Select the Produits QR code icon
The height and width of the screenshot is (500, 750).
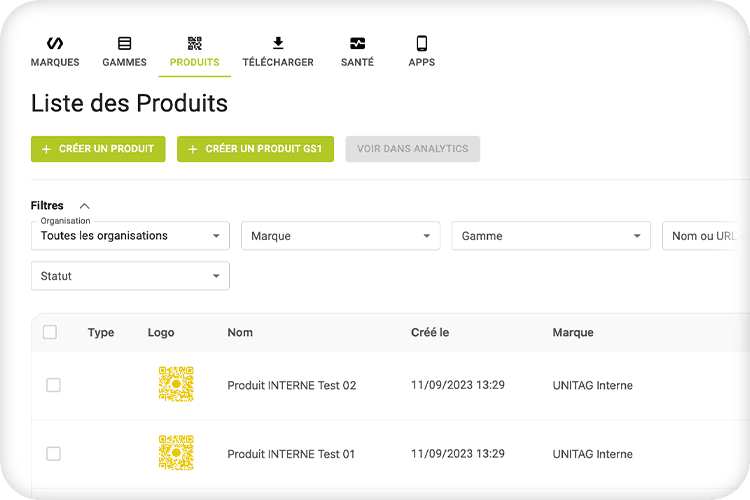click(194, 44)
